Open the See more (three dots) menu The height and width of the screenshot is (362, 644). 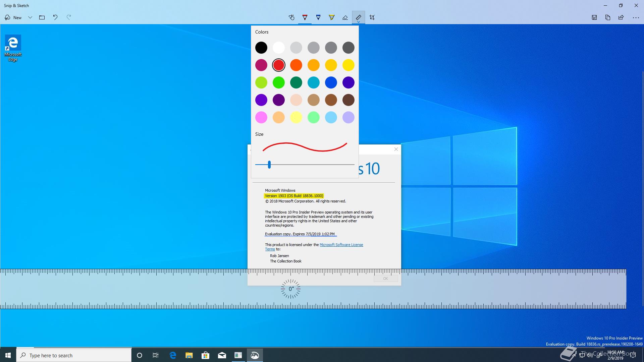tap(636, 17)
